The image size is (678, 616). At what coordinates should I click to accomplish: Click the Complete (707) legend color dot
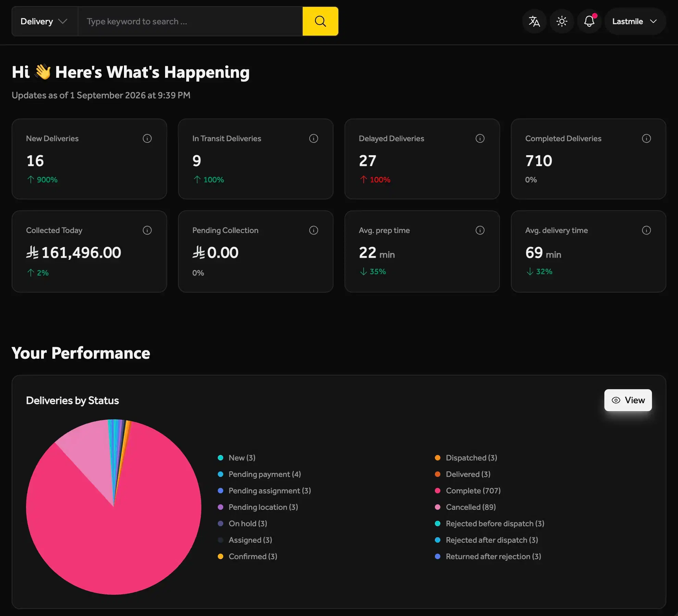pos(438,491)
